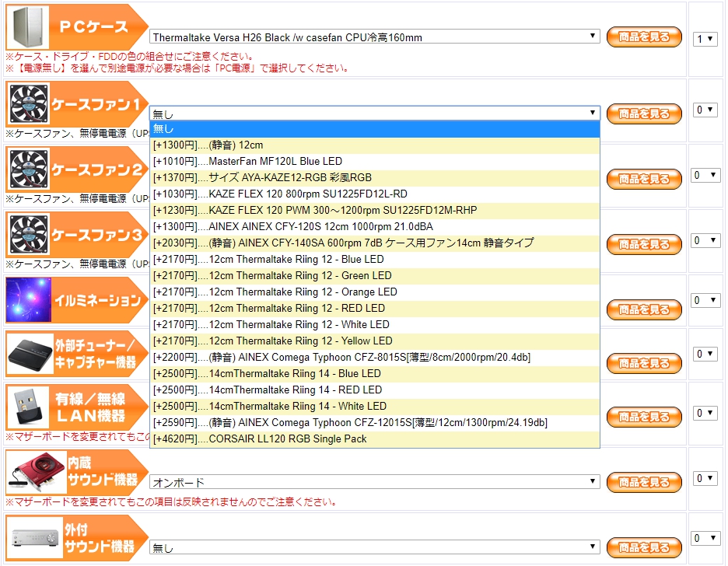Click 商品を見る for external tuner
The height and width of the screenshot is (566, 728).
[x=644, y=363]
